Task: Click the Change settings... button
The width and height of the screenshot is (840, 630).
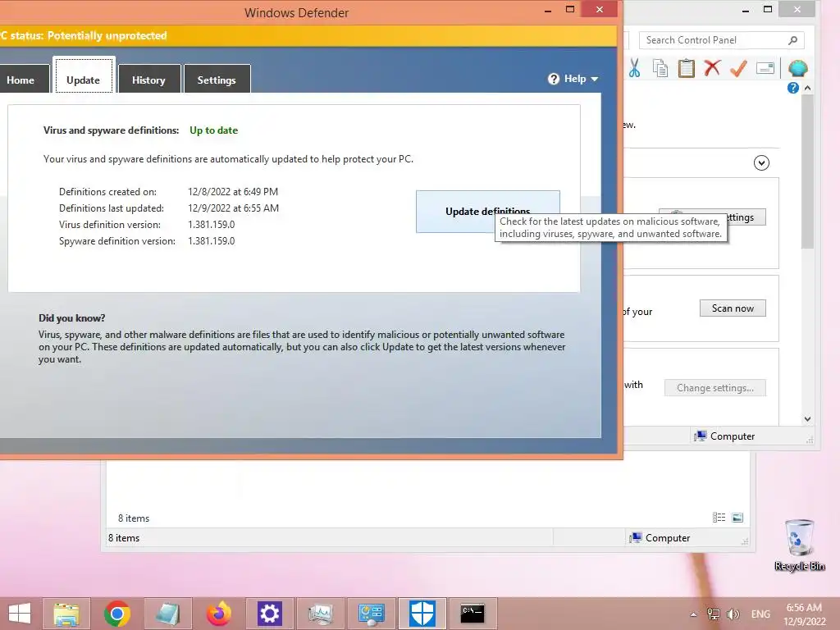Action: pos(715,388)
